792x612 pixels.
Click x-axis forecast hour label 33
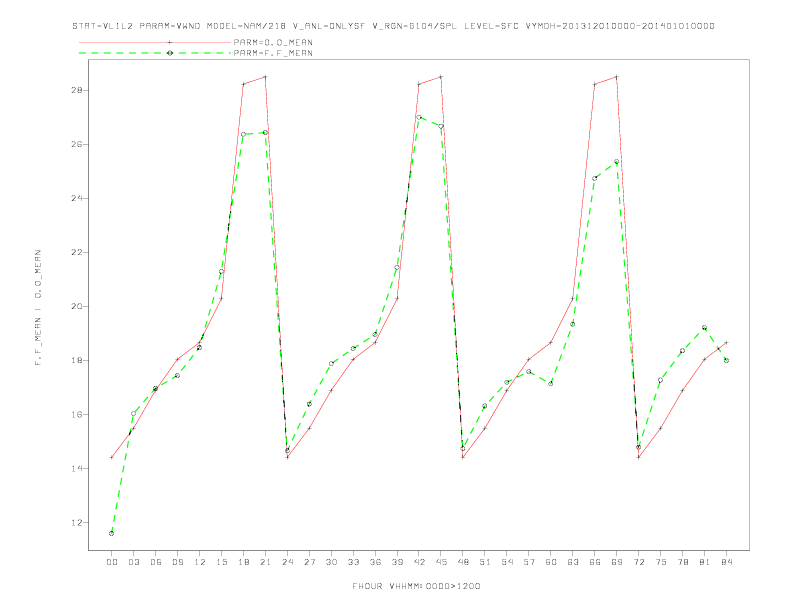pyautogui.click(x=353, y=562)
